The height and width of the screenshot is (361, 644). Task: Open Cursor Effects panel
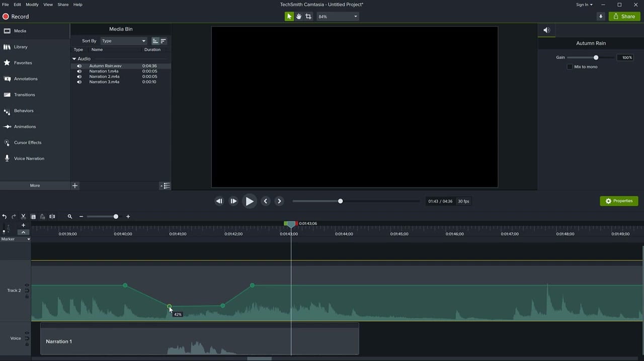(27, 142)
